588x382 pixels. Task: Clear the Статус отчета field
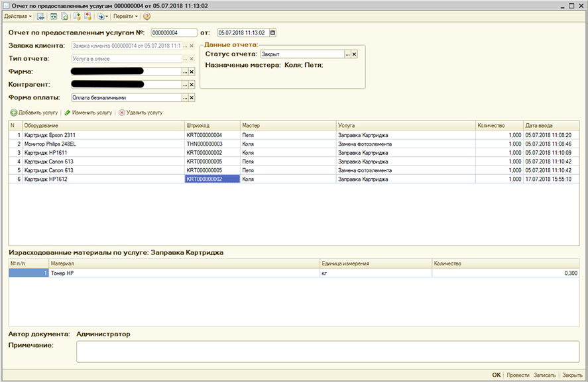coord(354,54)
